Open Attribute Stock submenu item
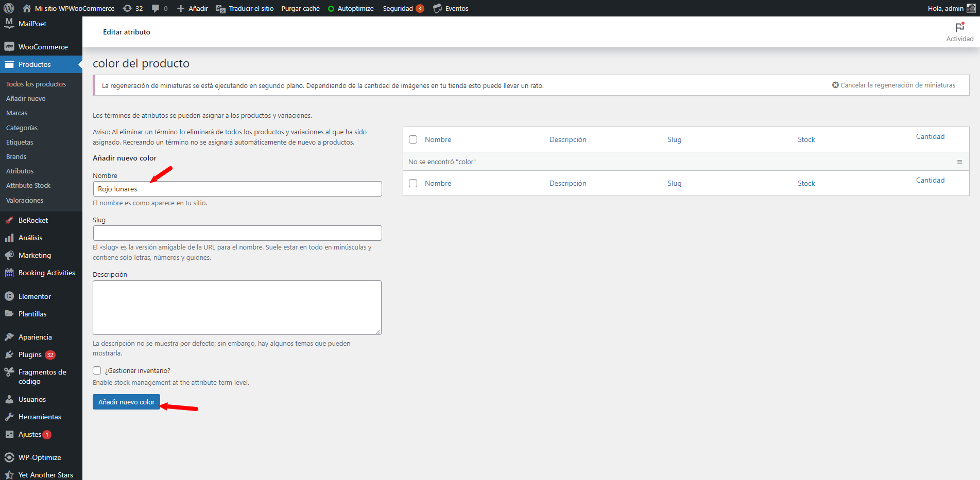This screenshot has height=480, width=980. (28, 185)
